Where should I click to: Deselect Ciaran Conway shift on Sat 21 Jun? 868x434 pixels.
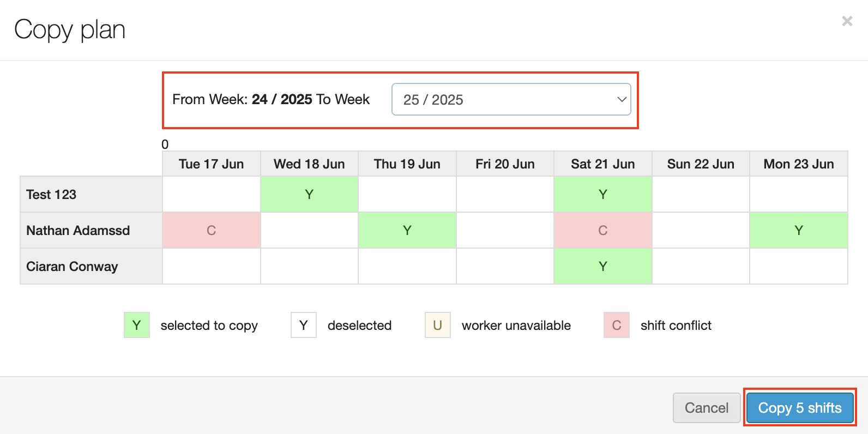click(602, 266)
